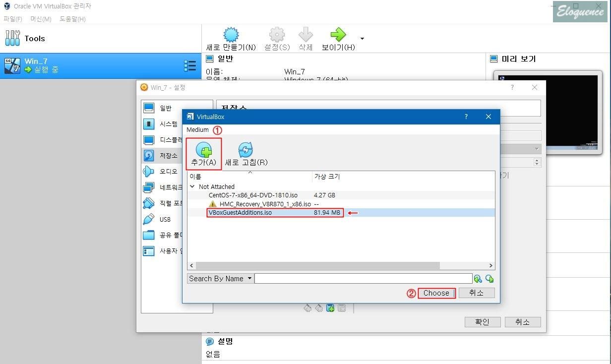Click the Choose button

[436, 293]
